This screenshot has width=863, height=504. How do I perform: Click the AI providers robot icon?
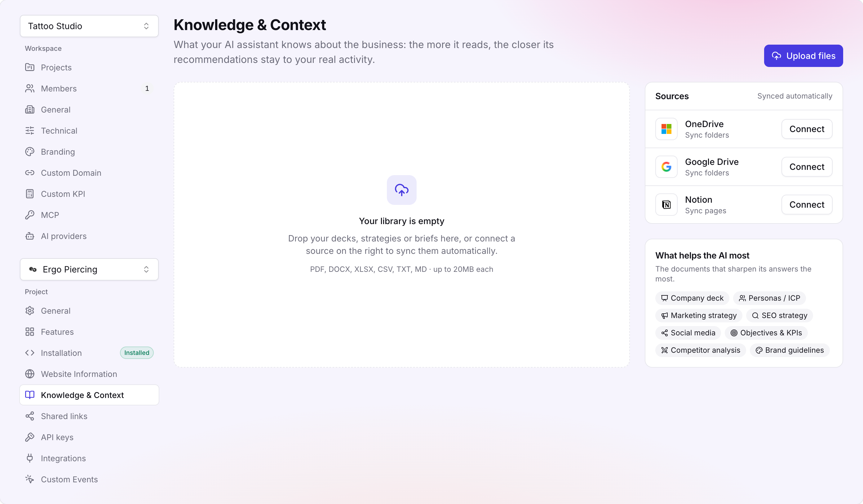click(30, 236)
